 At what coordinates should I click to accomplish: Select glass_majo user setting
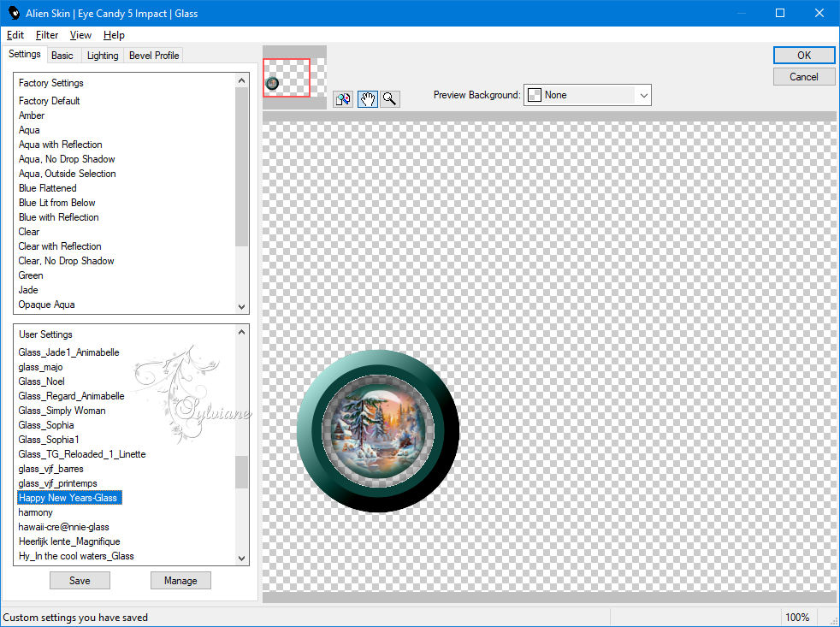(x=40, y=367)
